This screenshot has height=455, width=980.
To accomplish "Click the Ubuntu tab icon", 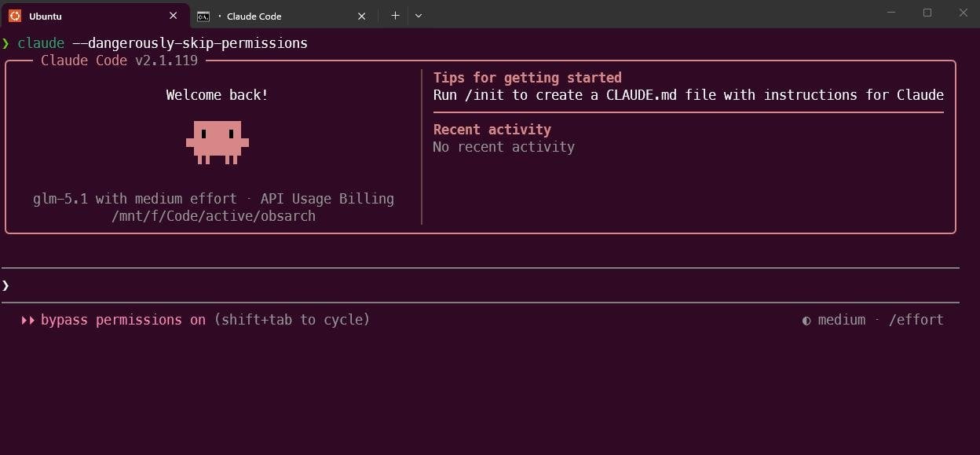I will click(15, 16).
